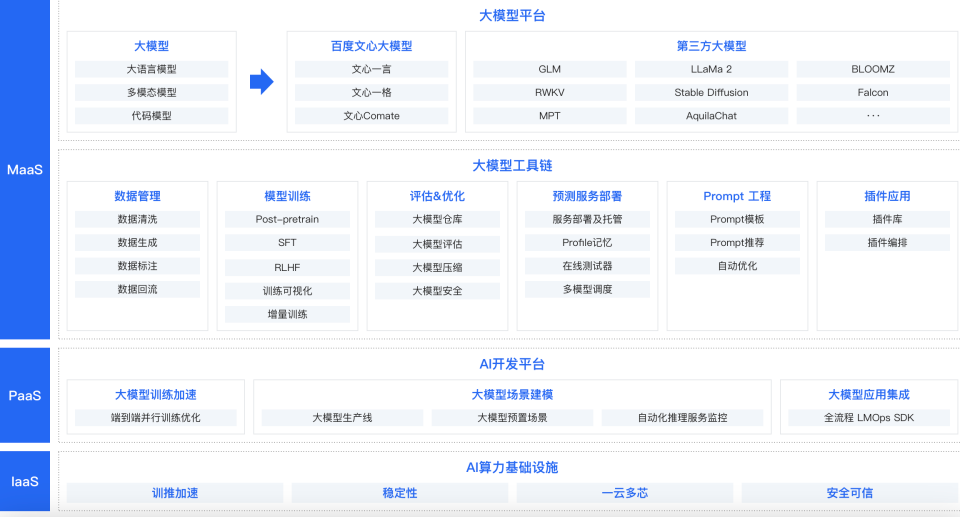Select the RLHF training item
This screenshot has width=960, height=517.
(x=287, y=268)
